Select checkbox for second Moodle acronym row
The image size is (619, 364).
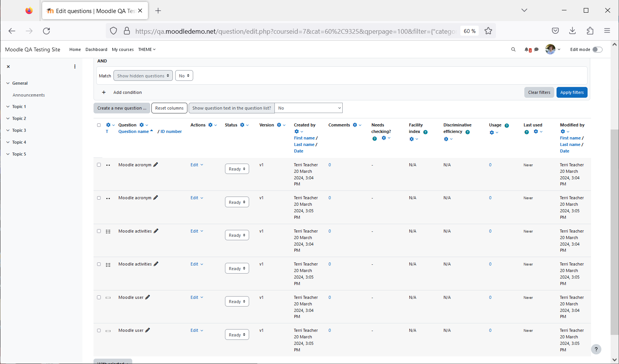click(99, 198)
